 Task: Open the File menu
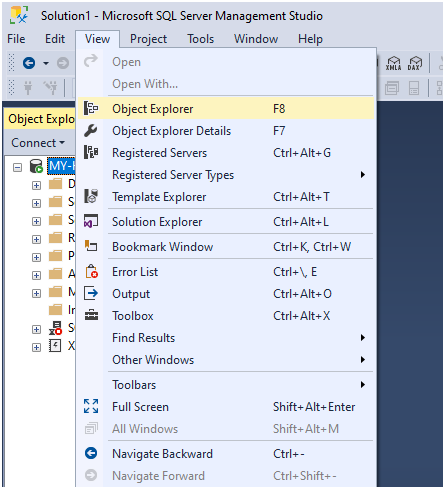pos(16,39)
